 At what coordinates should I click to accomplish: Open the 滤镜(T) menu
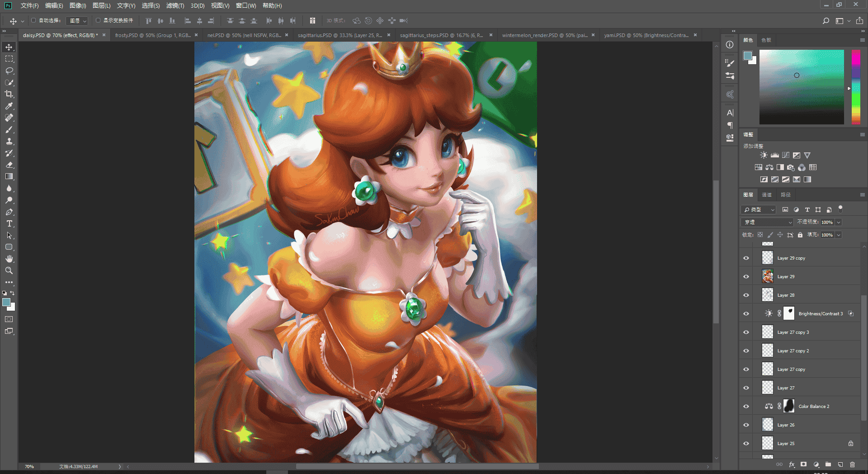point(175,5)
